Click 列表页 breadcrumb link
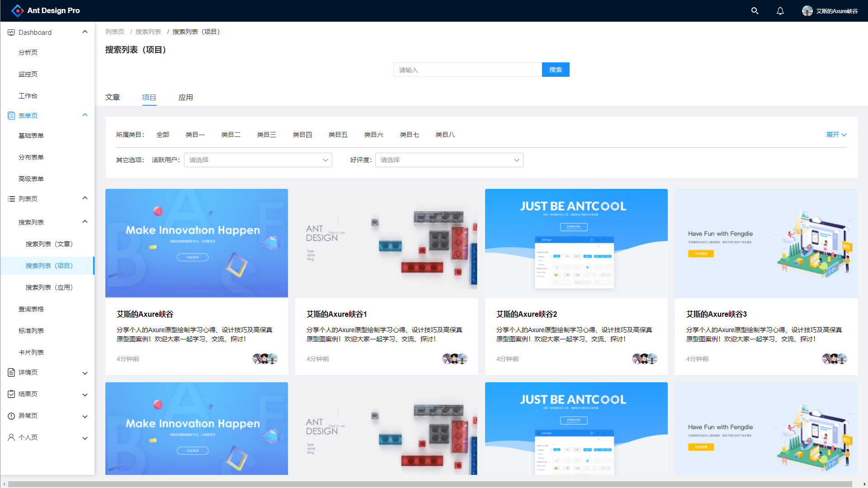The image size is (868, 488). [x=115, y=32]
